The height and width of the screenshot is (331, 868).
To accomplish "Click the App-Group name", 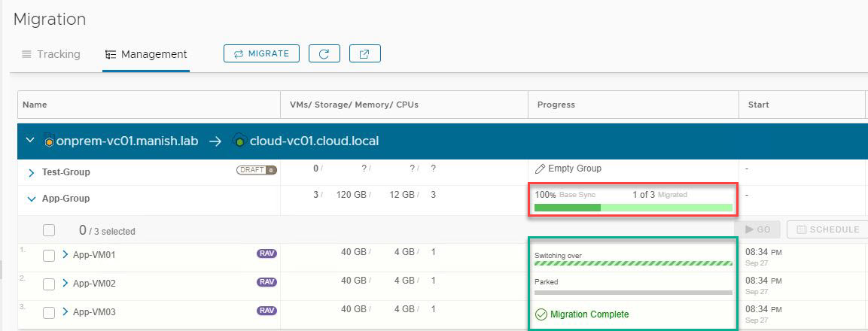I will tap(66, 199).
